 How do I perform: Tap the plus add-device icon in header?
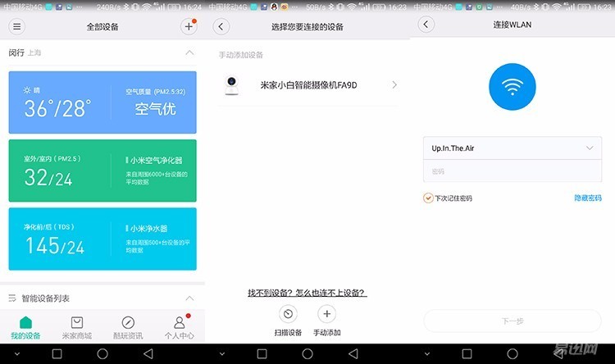(x=189, y=27)
